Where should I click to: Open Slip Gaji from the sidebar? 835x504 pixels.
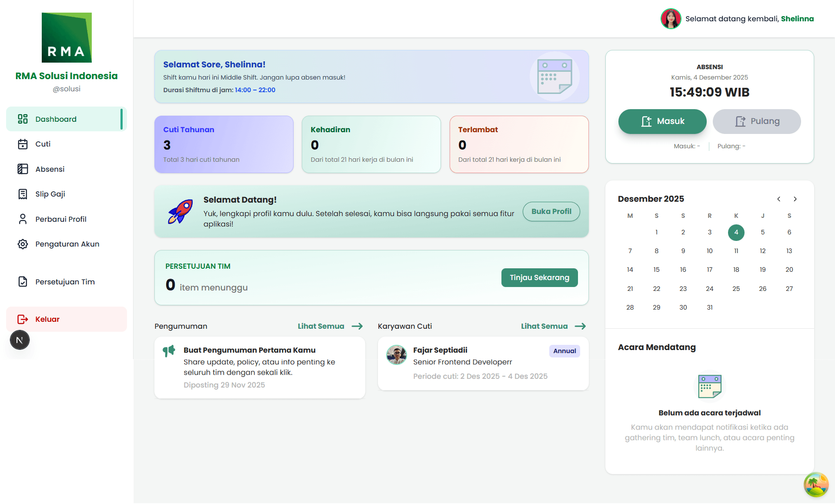[23, 194]
